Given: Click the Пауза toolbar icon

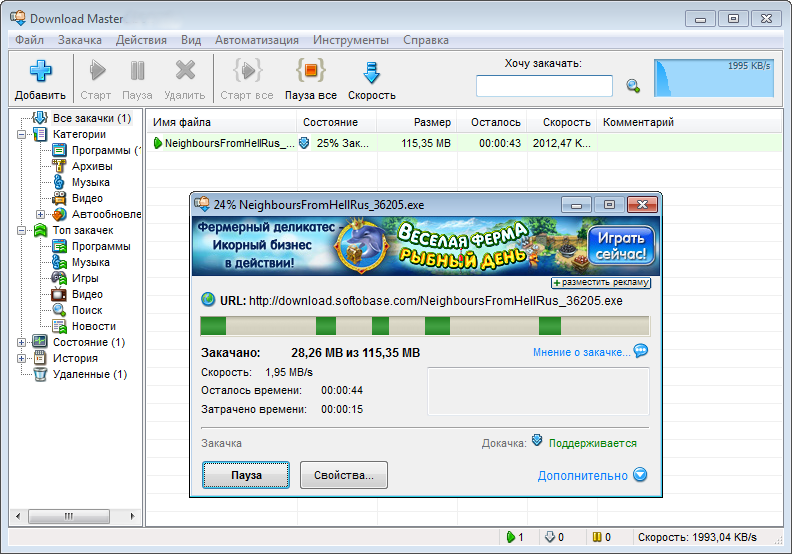Looking at the screenshot, I should click(137, 70).
